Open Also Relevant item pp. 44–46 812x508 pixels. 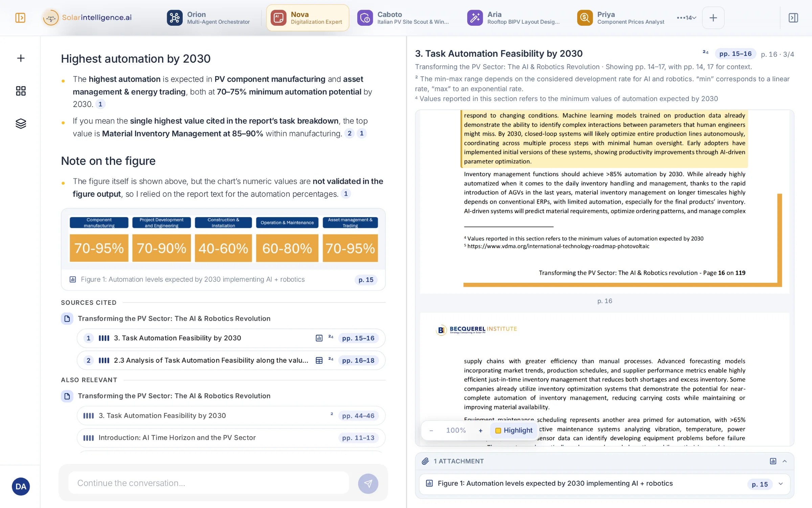pyautogui.click(x=231, y=416)
